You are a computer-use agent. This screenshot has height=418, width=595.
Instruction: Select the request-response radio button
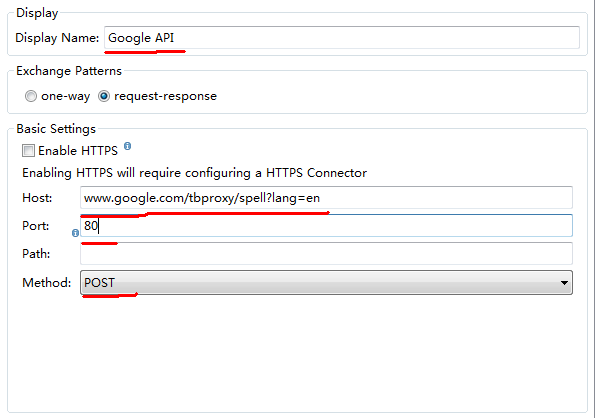tap(104, 96)
